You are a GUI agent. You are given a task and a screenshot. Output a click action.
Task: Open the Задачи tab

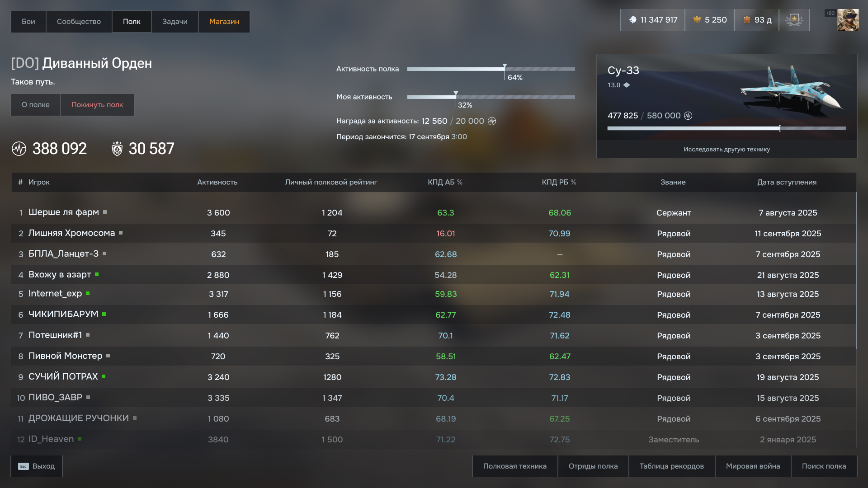[175, 22]
